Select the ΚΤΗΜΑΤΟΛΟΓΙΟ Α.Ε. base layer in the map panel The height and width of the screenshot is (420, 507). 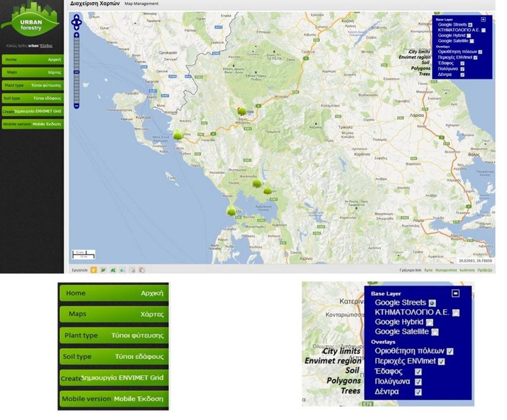click(483, 30)
